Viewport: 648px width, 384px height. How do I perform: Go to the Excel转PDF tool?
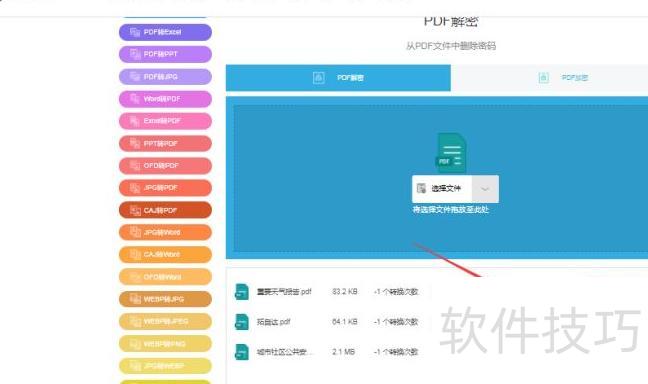(x=165, y=121)
